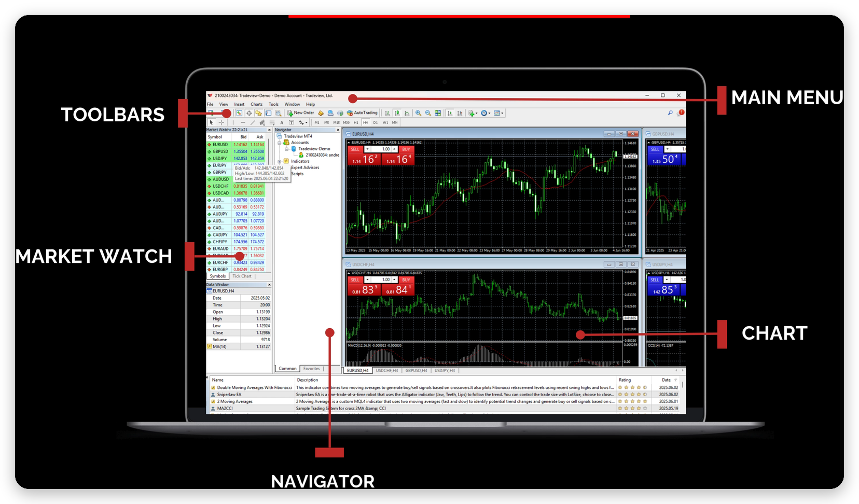Open the Arrows objects dropdown
Image resolution: width=859 pixels, height=504 pixels.
[303, 122]
